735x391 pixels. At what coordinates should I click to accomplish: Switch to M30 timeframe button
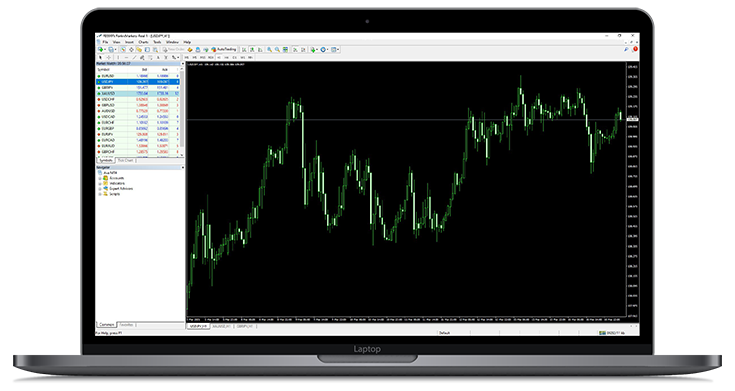[x=210, y=57]
